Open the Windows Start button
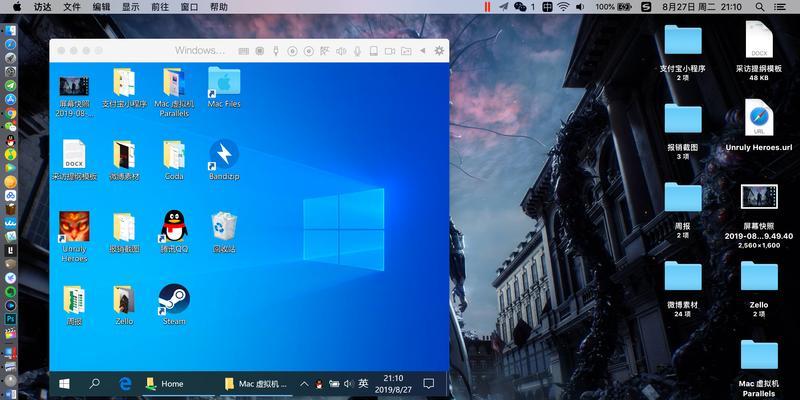The height and width of the screenshot is (400, 800). (x=64, y=384)
